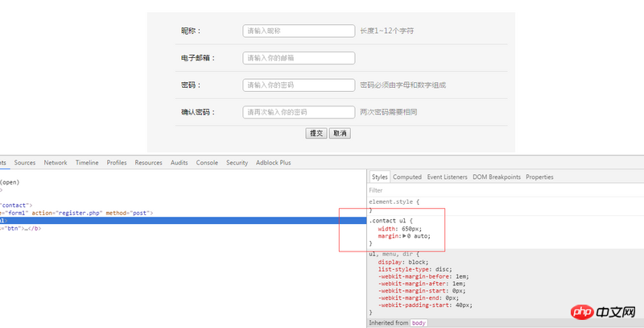Click the 昵称 label

[x=191, y=31]
